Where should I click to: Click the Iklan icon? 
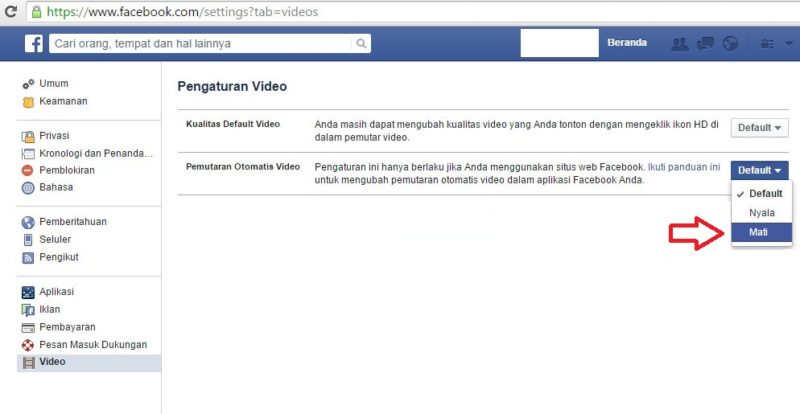pos(28,309)
